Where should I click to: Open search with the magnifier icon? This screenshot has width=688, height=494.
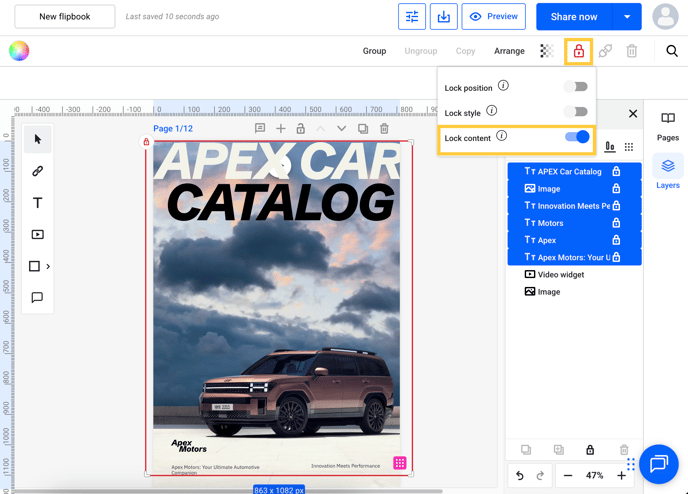click(672, 51)
